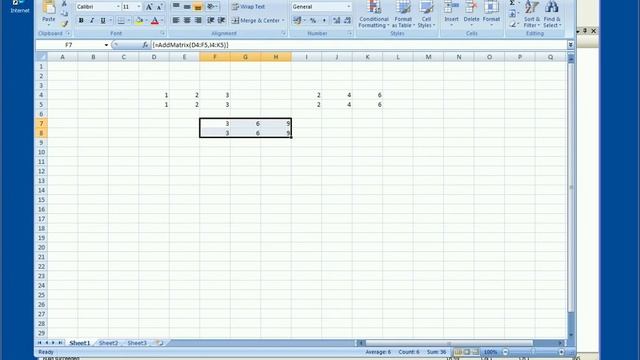
Task: Click the Insert cells button
Action: tap(451, 13)
